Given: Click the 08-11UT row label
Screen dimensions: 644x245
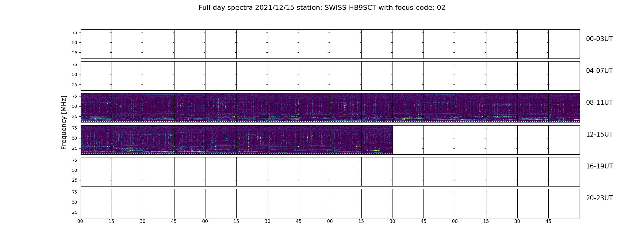Looking at the screenshot, I should [599, 103].
